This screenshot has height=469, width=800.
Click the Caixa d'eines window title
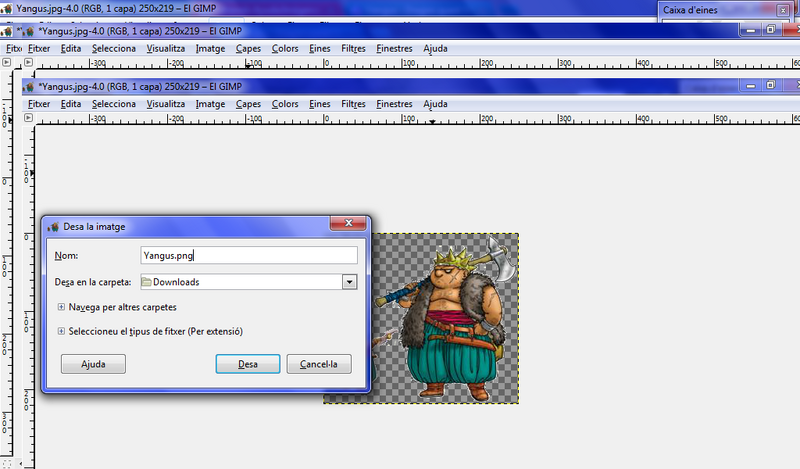pos(690,10)
